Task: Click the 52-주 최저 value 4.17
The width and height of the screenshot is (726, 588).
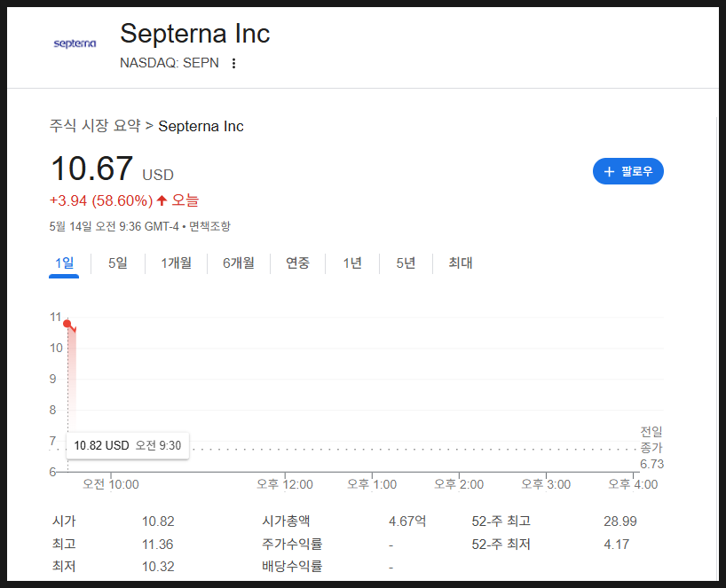Action: pyautogui.click(x=616, y=544)
